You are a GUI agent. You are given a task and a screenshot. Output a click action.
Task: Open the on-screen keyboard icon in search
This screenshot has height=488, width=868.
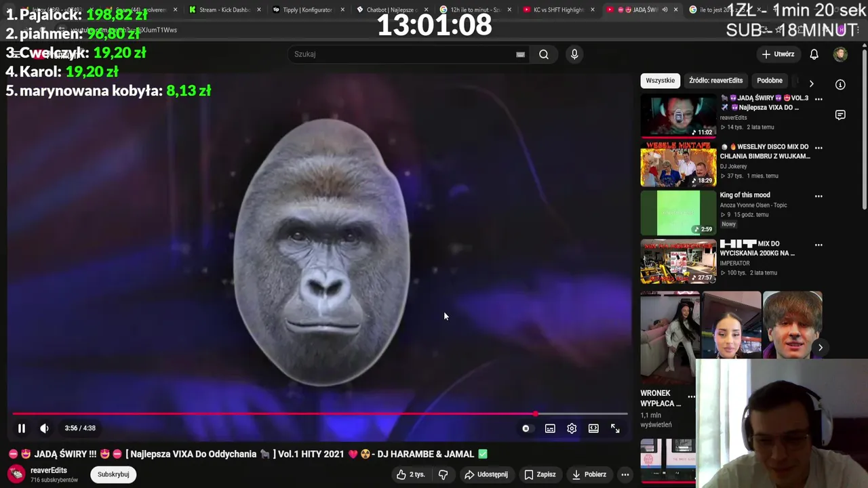point(520,54)
